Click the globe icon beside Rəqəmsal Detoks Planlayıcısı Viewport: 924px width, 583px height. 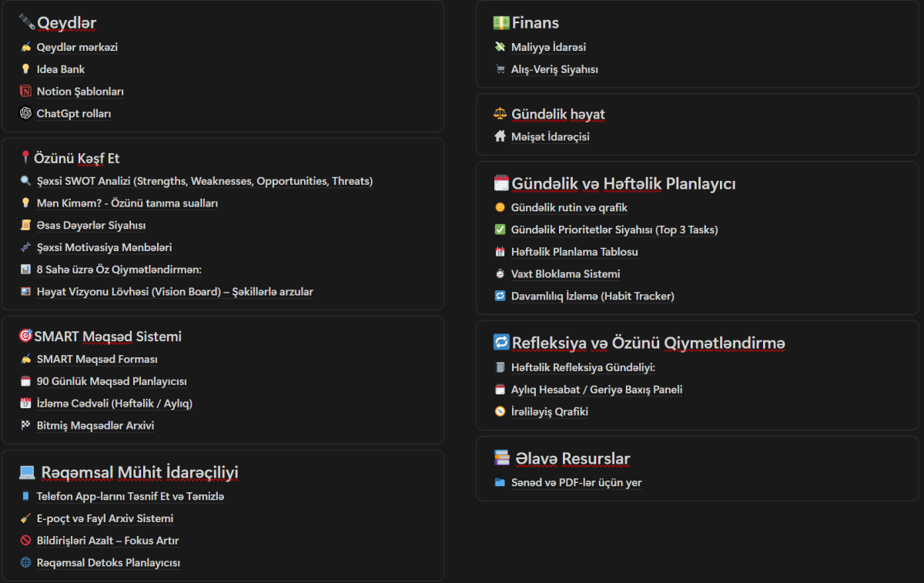[25, 563]
